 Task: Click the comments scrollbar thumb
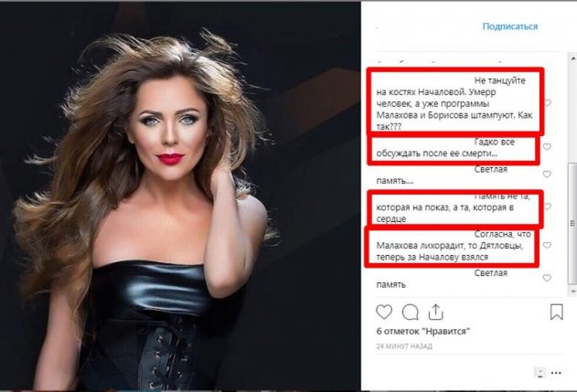point(573,224)
